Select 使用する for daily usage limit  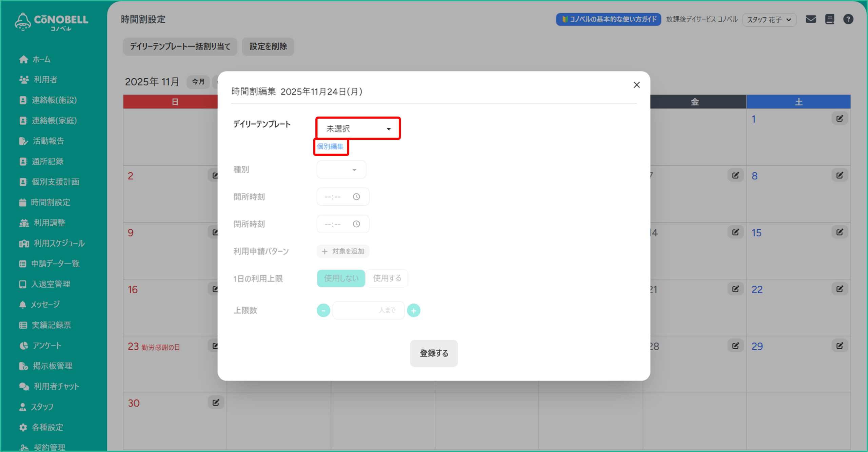(x=387, y=279)
